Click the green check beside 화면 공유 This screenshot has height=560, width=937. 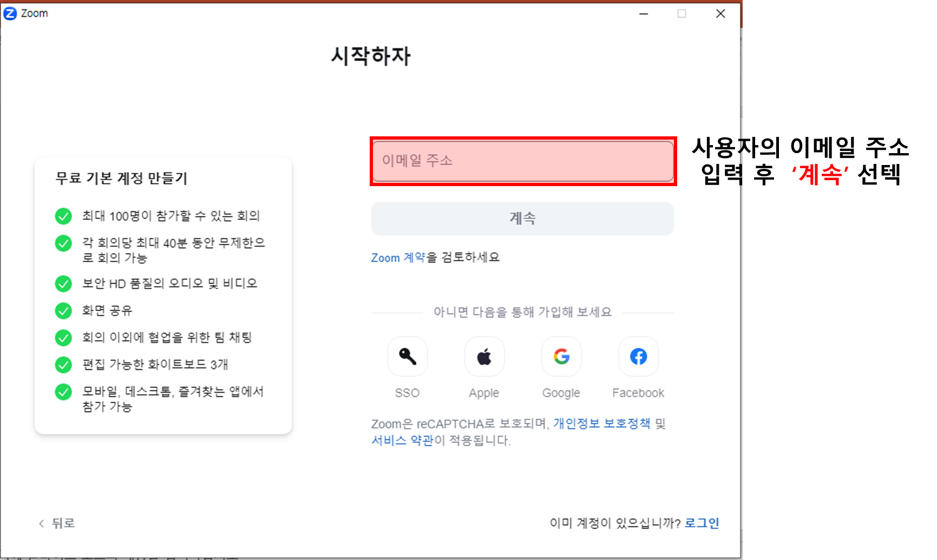tap(63, 311)
